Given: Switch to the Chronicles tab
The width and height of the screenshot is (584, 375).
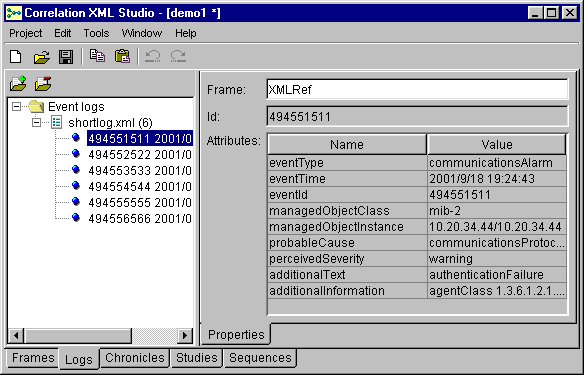Looking at the screenshot, I should [135, 358].
